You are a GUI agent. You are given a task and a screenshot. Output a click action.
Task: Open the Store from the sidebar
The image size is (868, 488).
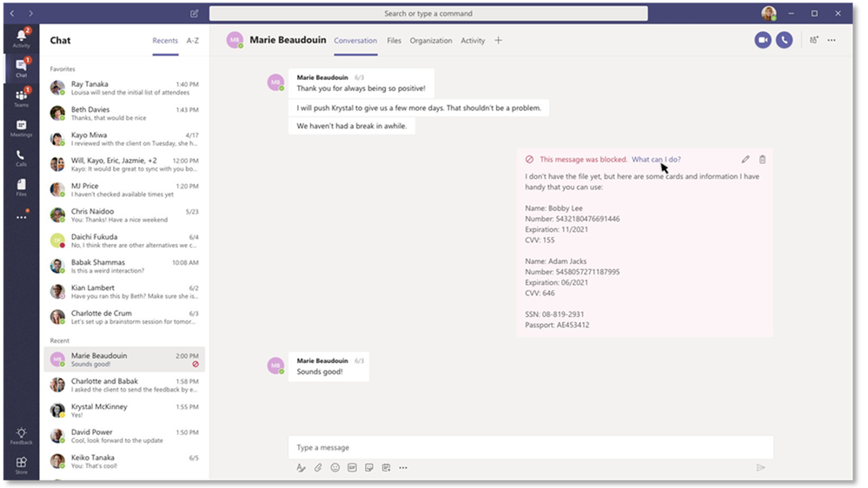(x=21, y=465)
